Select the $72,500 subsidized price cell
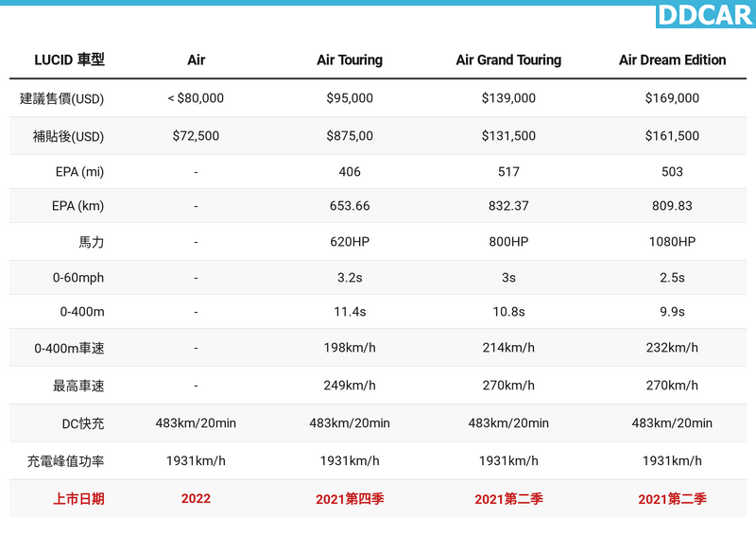 point(196,136)
